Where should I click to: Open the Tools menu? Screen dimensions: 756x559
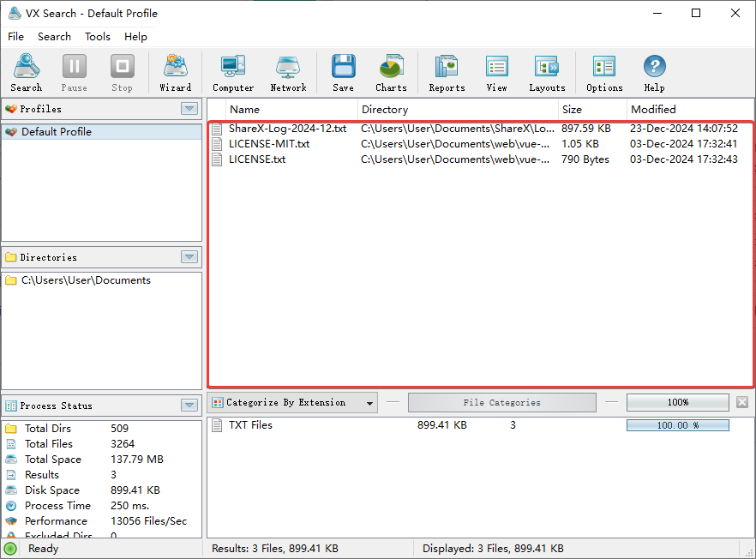(98, 37)
